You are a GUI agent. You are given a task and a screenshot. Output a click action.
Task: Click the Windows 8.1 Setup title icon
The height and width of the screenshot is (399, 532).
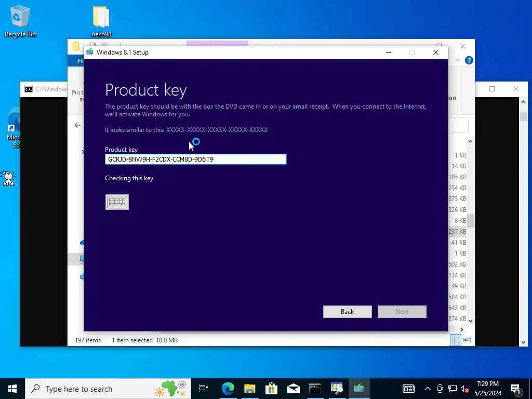pyautogui.click(x=90, y=52)
